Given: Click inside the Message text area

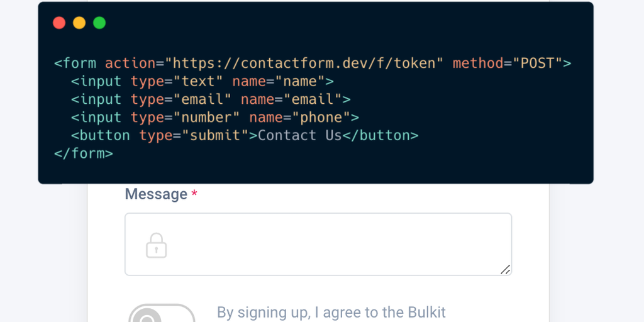Looking at the screenshot, I should [327, 244].
